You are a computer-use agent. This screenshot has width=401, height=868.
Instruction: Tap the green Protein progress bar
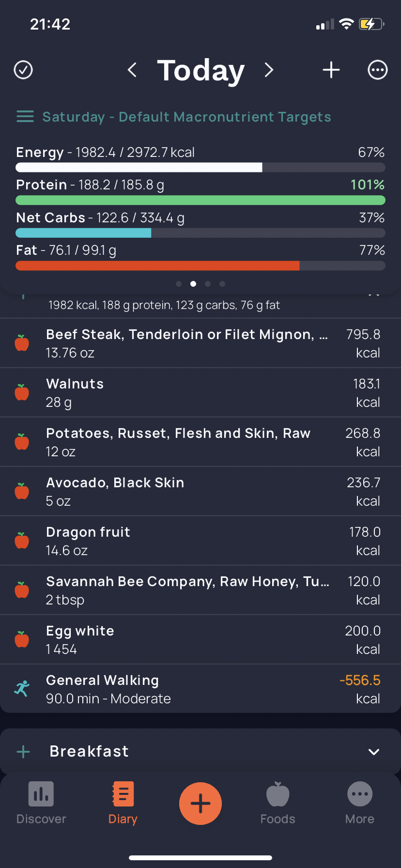[x=200, y=200]
